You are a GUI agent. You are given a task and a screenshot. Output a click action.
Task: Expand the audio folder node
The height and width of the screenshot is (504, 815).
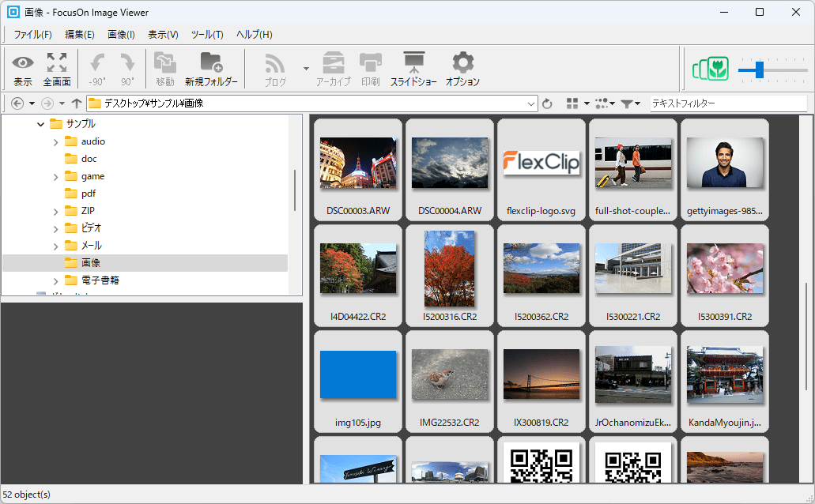55,142
